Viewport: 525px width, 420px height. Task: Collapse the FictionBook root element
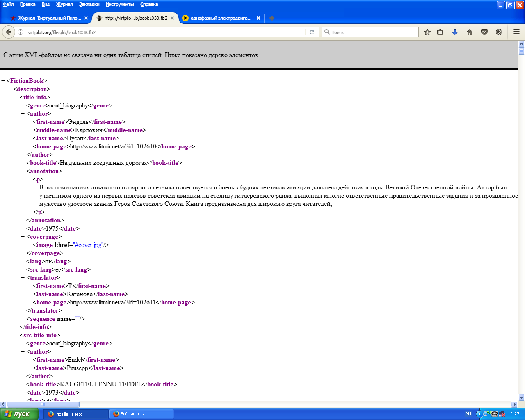click(x=3, y=81)
